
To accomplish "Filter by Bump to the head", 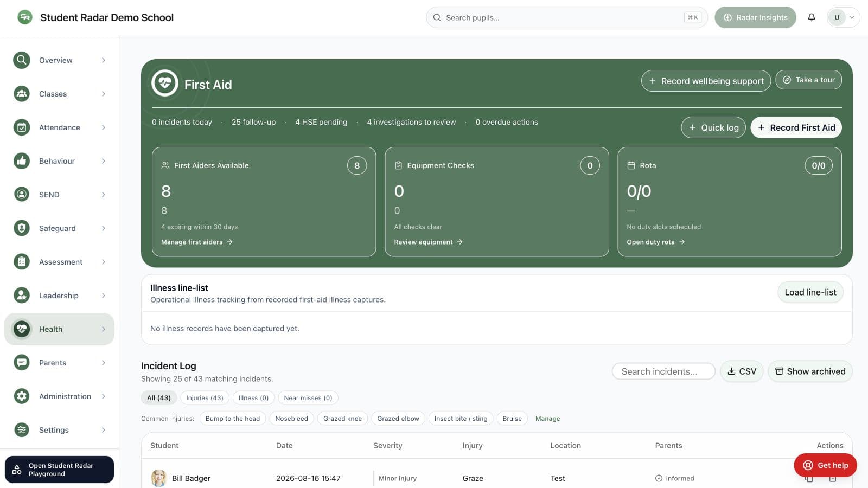I will [233, 419].
